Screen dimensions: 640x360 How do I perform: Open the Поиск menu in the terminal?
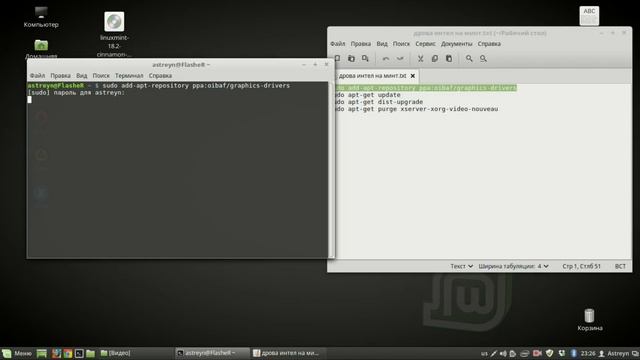coord(101,76)
